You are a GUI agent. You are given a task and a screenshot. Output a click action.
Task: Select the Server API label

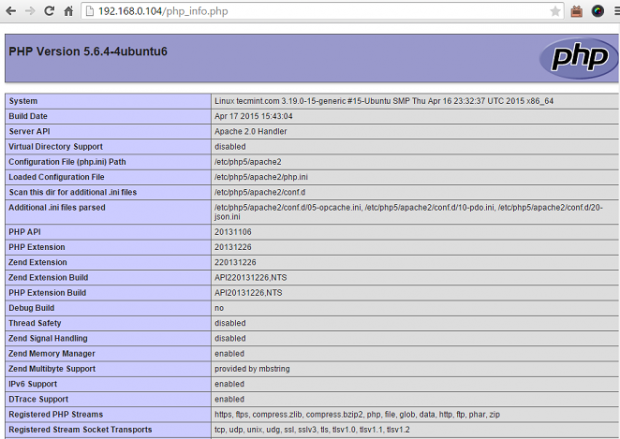(29, 131)
